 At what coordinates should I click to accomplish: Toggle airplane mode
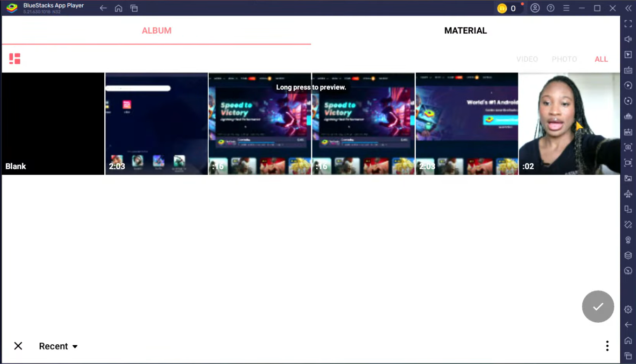pos(628,194)
